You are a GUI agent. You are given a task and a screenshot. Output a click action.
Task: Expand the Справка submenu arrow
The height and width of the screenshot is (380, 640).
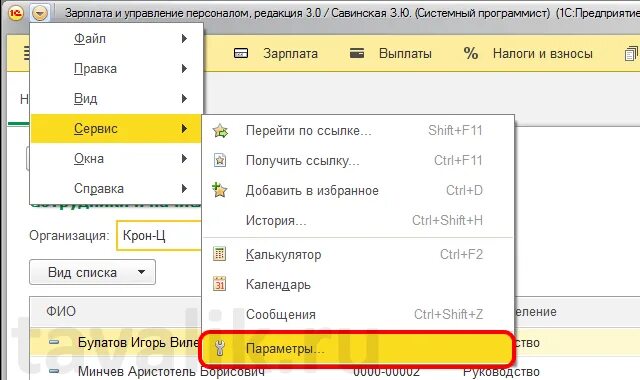tap(184, 188)
